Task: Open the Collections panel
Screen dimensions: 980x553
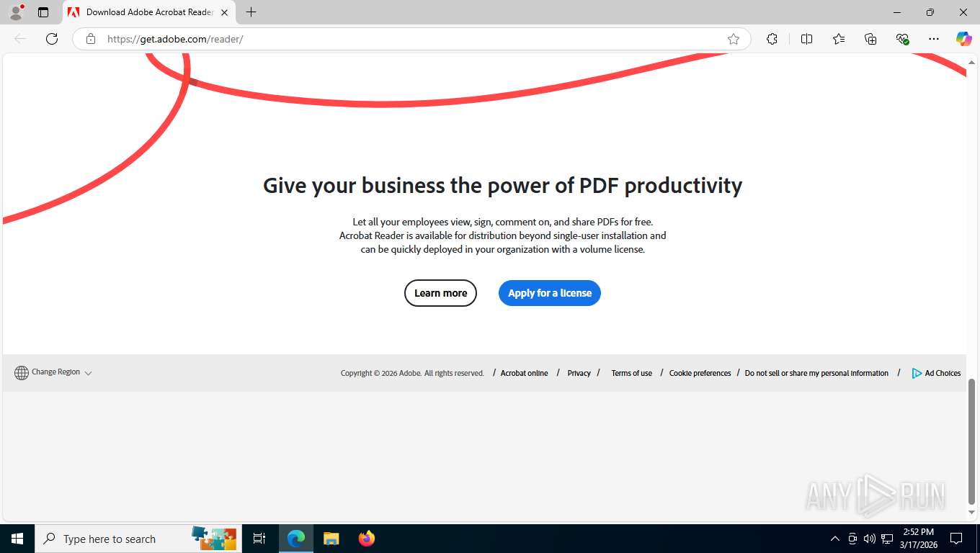Action: [x=870, y=39]
